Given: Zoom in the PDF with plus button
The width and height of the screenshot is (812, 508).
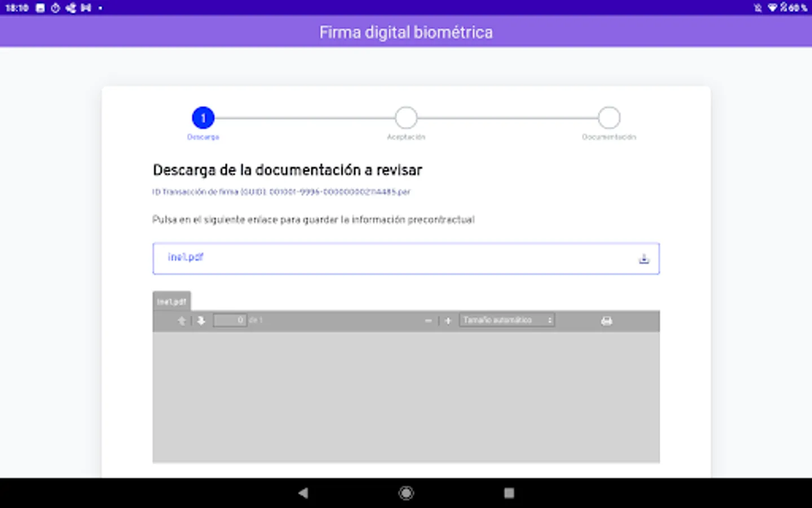Looking at the screenshot, I should (448, 321).
